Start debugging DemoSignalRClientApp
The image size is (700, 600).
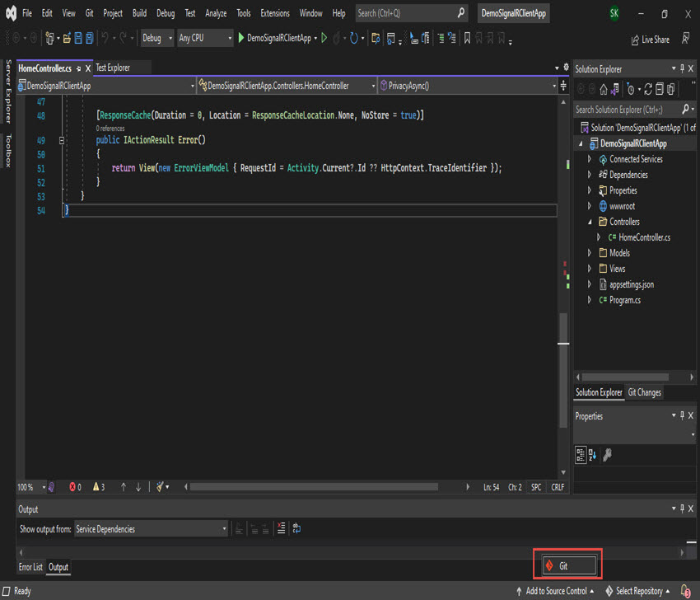pos(272,37)
